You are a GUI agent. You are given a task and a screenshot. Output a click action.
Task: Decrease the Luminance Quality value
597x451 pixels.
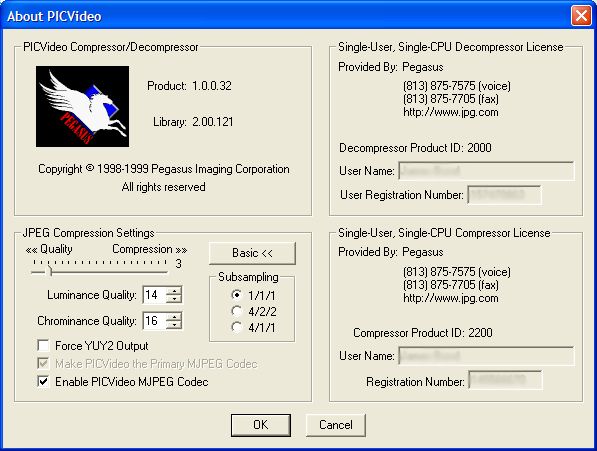coord(174,299)
